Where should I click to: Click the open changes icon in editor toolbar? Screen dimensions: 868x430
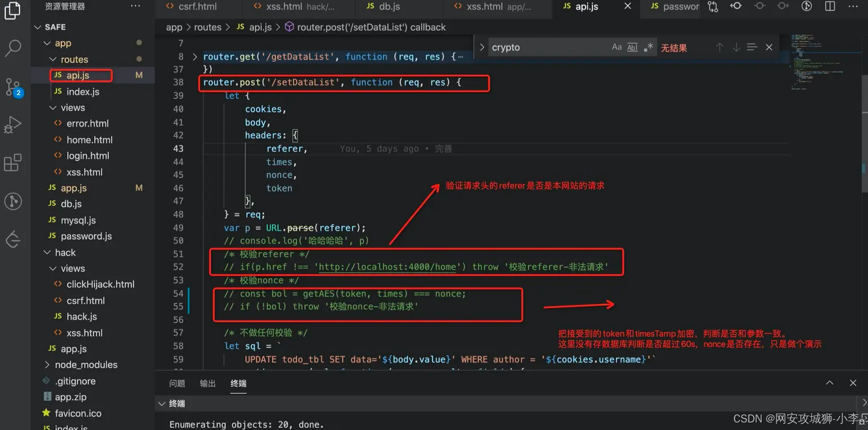tap(713, 6)
